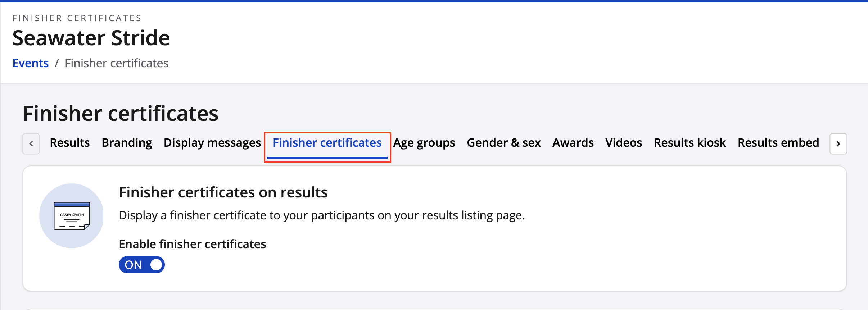This screenshot has width=868, height=310.
Task: Turn off the Enable finisher certificates toggle
Action: click(x=142, y=265)
